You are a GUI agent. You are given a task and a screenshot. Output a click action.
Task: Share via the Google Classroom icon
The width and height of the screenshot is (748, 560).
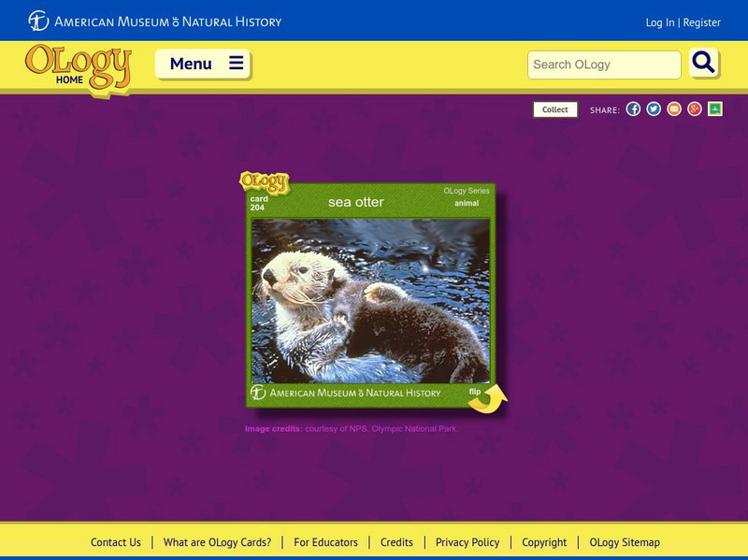(x=712, y=108)
